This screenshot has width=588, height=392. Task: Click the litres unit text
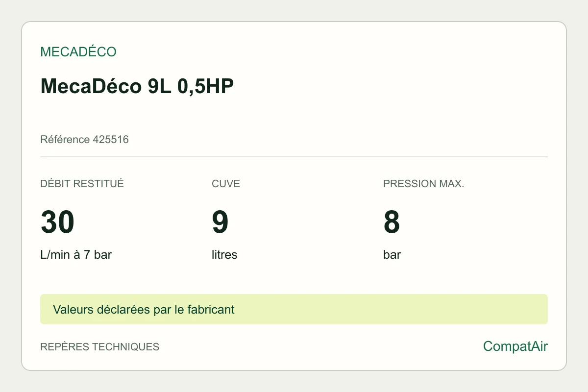(x=224, y=255)
